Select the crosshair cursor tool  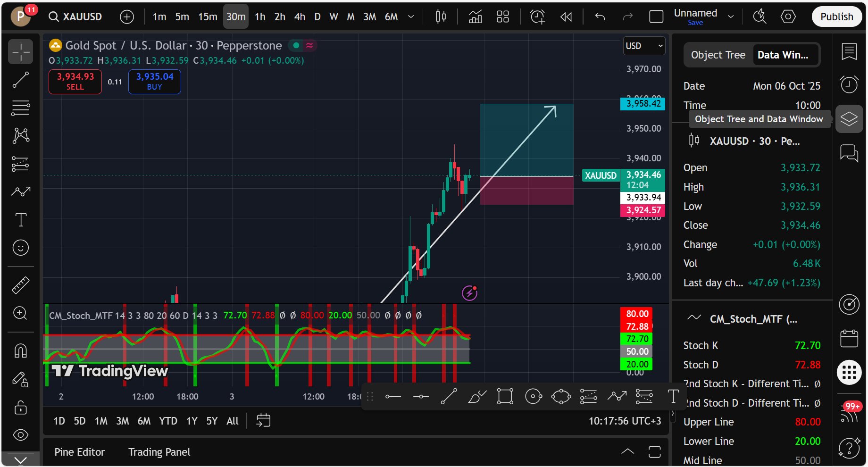(x=20, y=51)
